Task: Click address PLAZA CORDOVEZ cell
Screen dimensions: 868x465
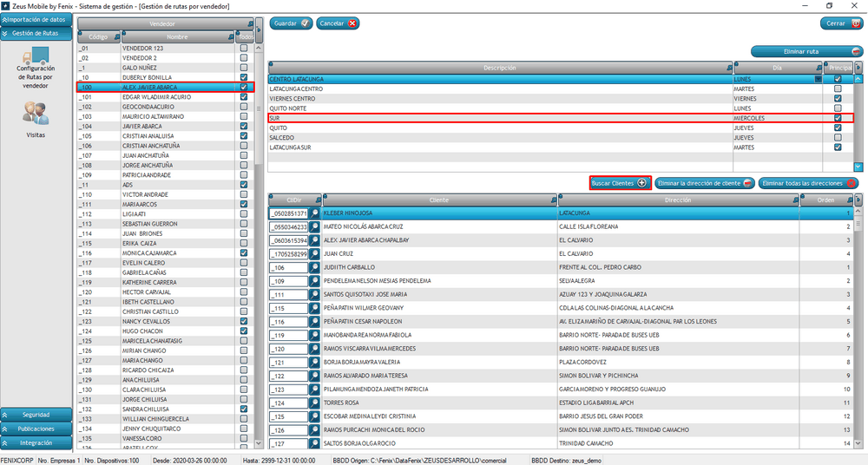Action: tap(679, 362)
